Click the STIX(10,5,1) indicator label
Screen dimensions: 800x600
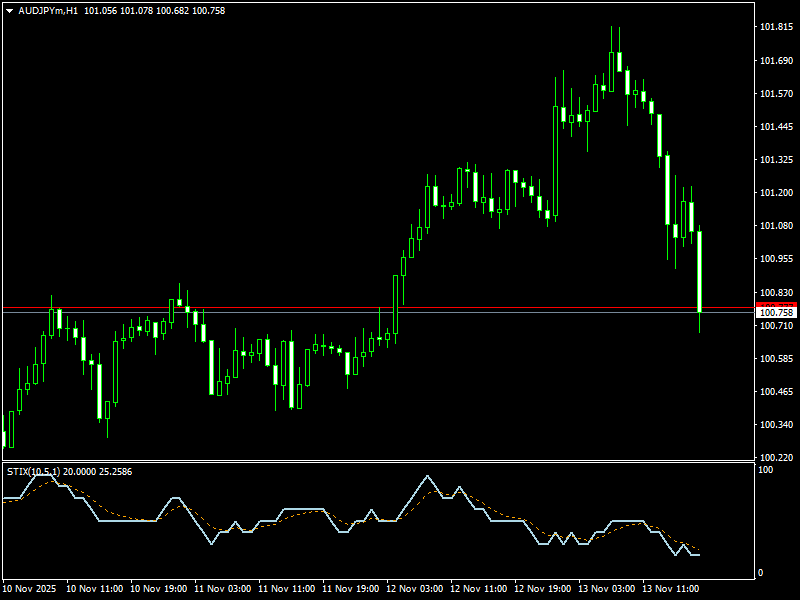point(34,470)
